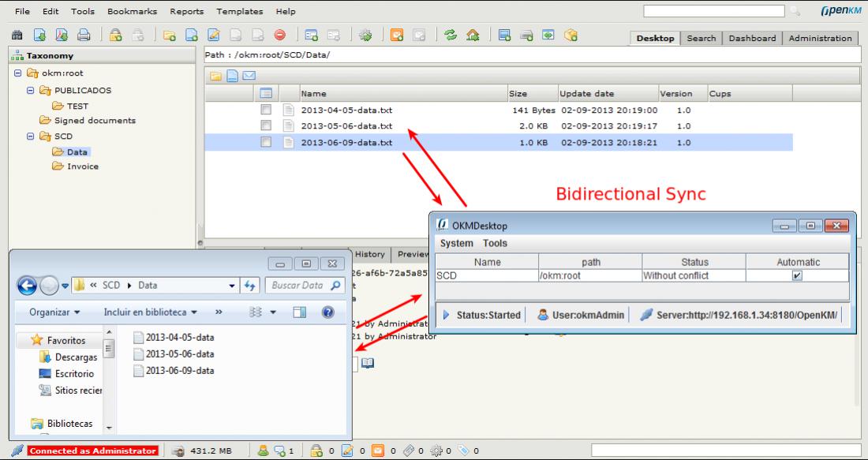Check the box for 2013-04-05-data.txt
This screenshot has height=460, width=868.
[267, 110]
